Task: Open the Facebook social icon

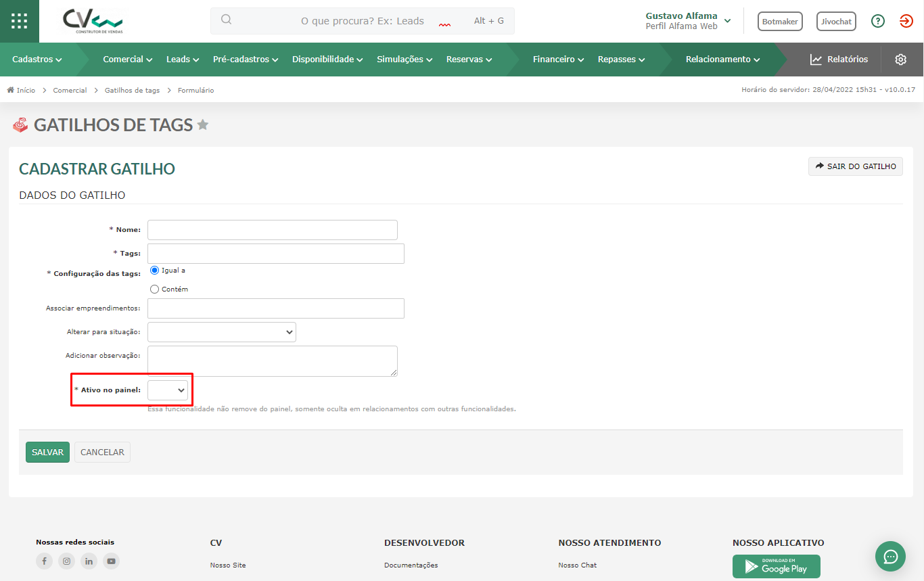Action: [x=44, y=561]
